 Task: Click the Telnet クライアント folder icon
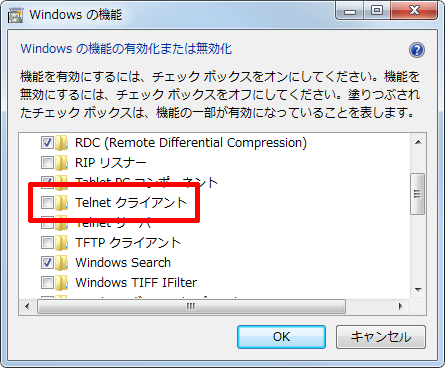click(x=62, y=203)
